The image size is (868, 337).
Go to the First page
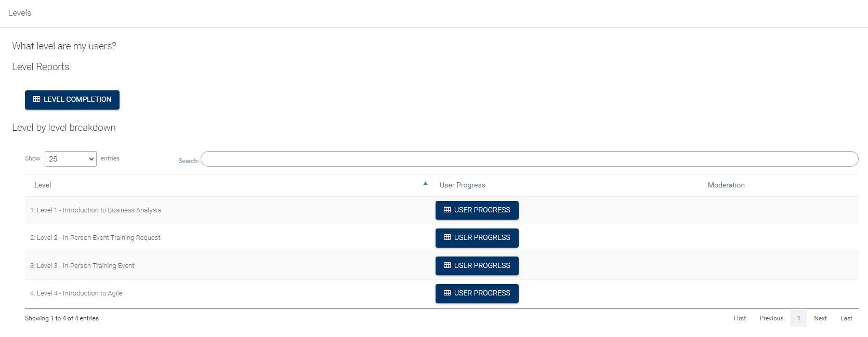click(x=740, y=318)
